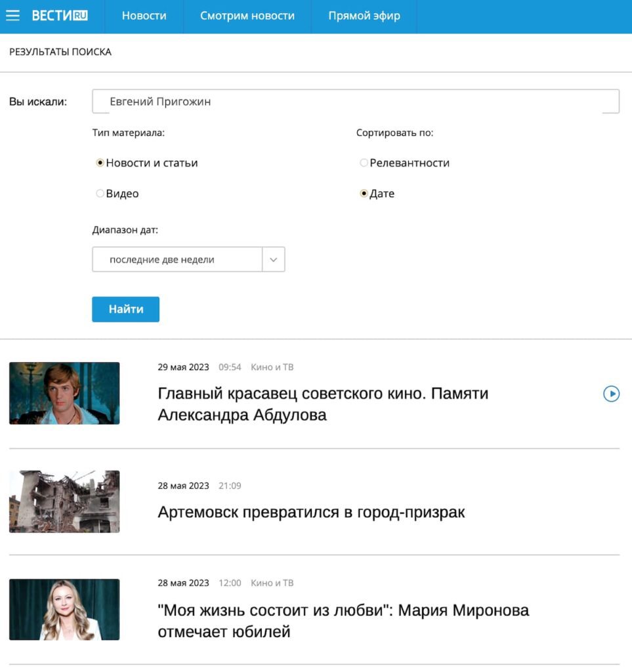Switch to Прямой эфир tab
Viewport: 632px width, 672px height.
(364, 16)
